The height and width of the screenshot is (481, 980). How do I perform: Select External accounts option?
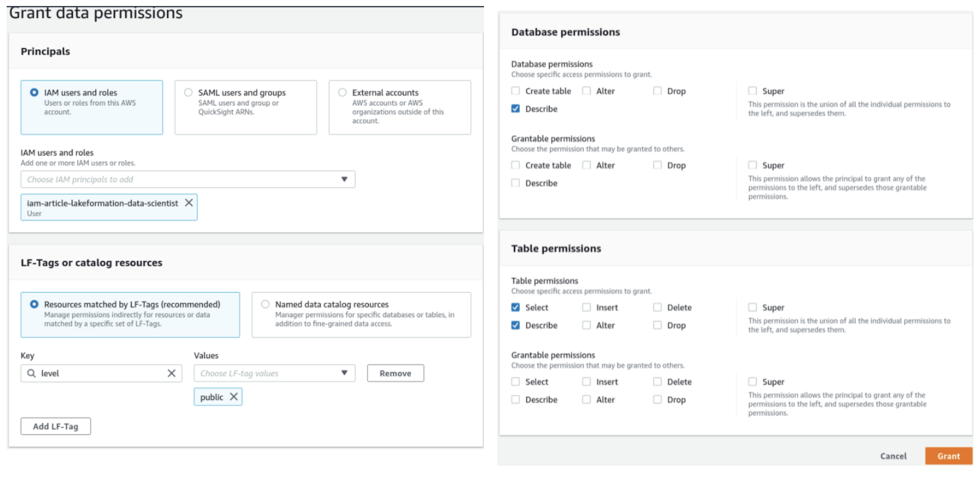[400, 108]
